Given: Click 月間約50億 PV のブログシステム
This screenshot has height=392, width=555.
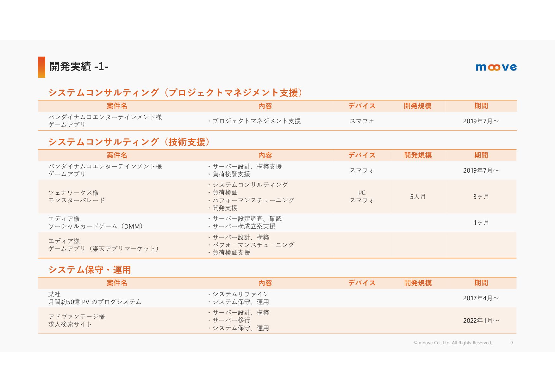Looking at the screenshot, I should (x=95, y=302).
